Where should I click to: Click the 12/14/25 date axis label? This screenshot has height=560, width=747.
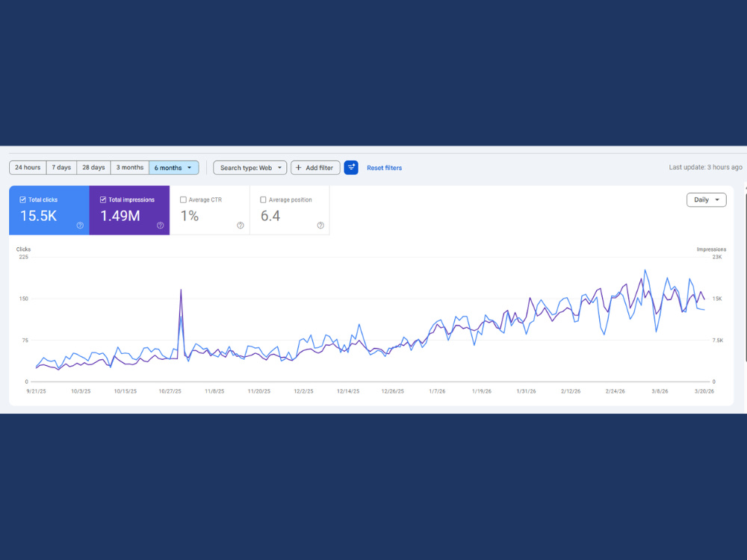[x=348, y=391]
